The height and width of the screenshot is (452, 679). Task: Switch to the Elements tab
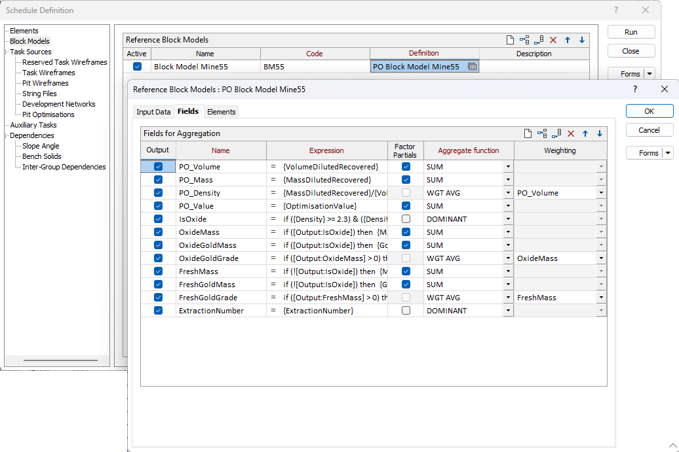click(221, 112)
